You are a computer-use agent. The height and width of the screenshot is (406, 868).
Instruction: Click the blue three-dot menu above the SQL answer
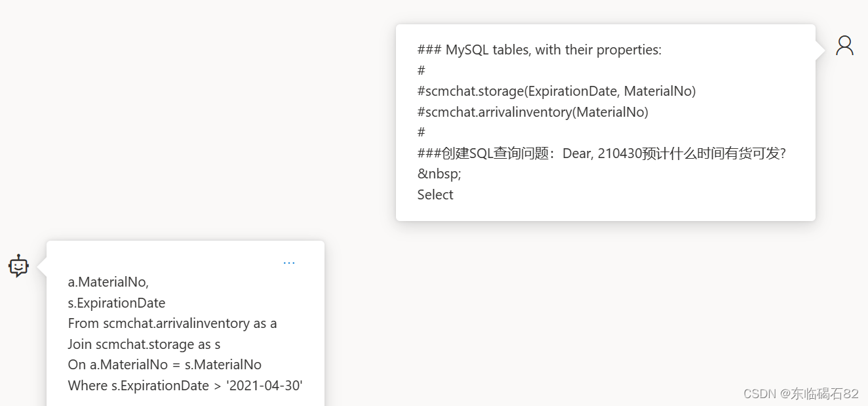289,262
